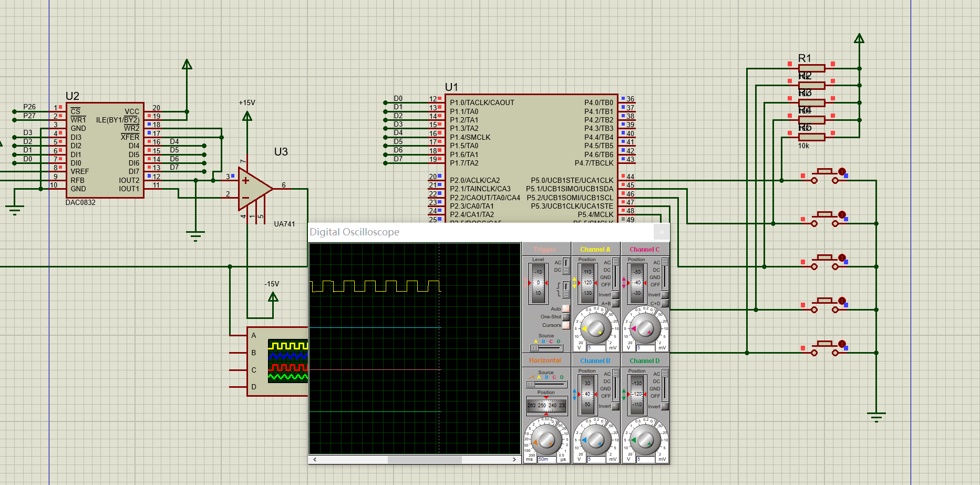Click Channel A Position thumbwheel
Screen dimensions: 980x485
tap(587, 284)
